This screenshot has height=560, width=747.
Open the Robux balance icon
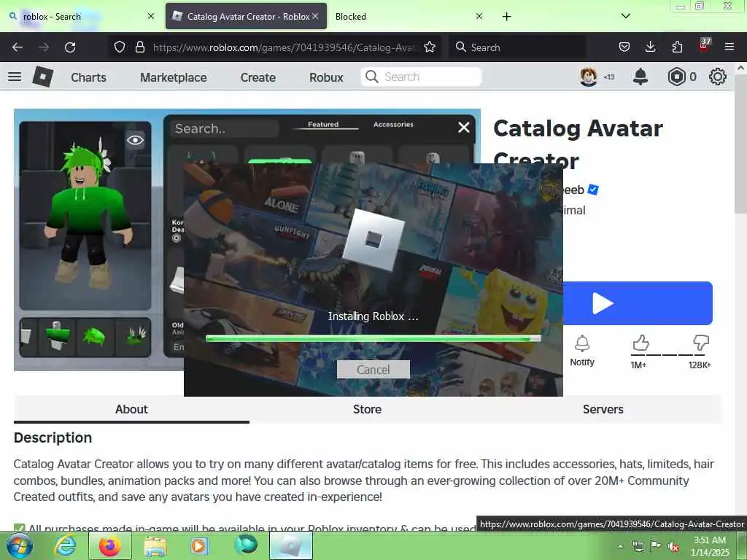(676, 77)
